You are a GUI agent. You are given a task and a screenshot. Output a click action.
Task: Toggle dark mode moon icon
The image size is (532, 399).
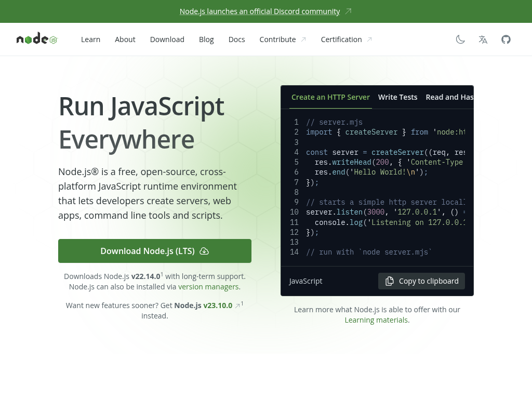(x=460, y=39)
